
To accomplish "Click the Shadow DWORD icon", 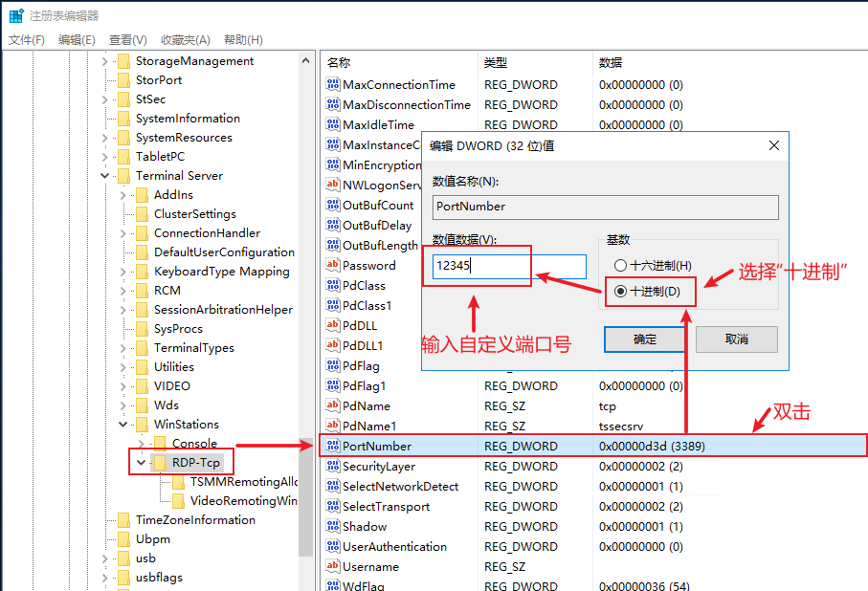I will click(x=333, y=526).
